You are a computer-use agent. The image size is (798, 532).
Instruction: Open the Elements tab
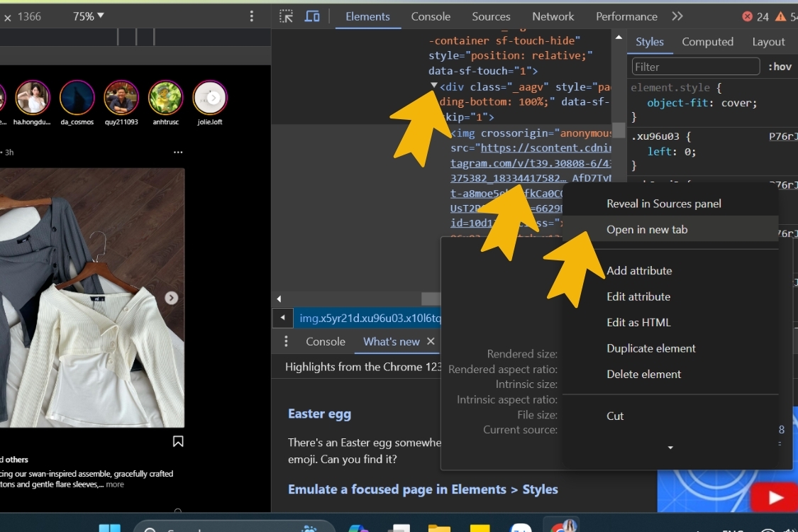[367, 16]
